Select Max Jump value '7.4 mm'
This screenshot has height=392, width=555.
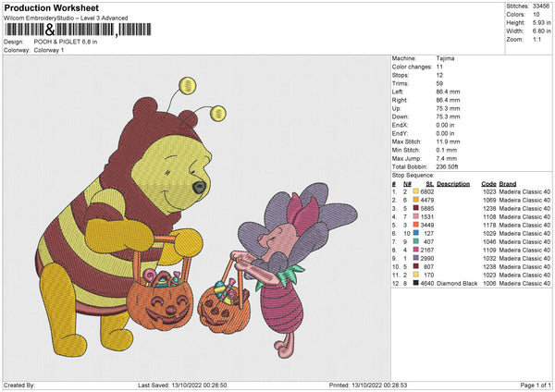click(x=447, y=158)
